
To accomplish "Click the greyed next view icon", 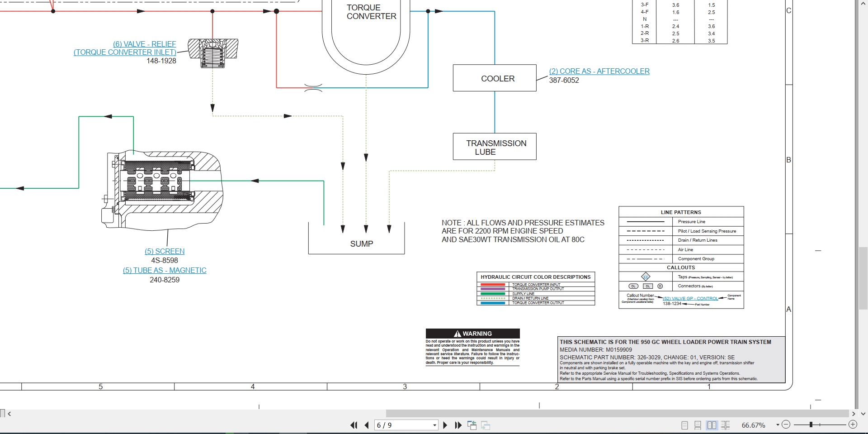I will click(486, 425).
